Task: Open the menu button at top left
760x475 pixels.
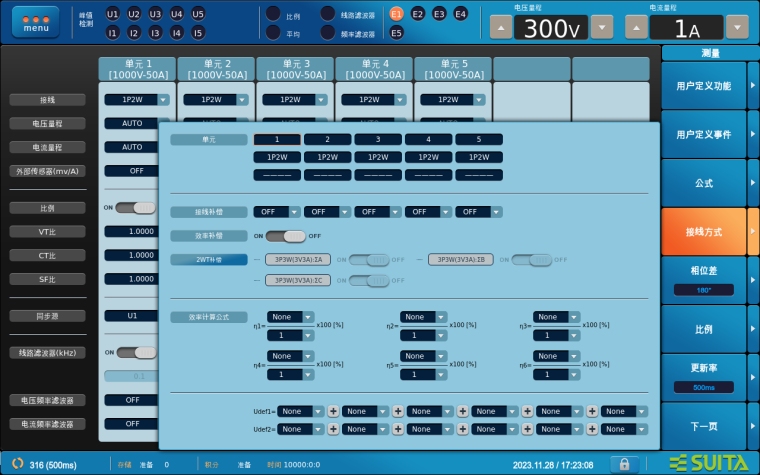Action: tap(35, 23)
